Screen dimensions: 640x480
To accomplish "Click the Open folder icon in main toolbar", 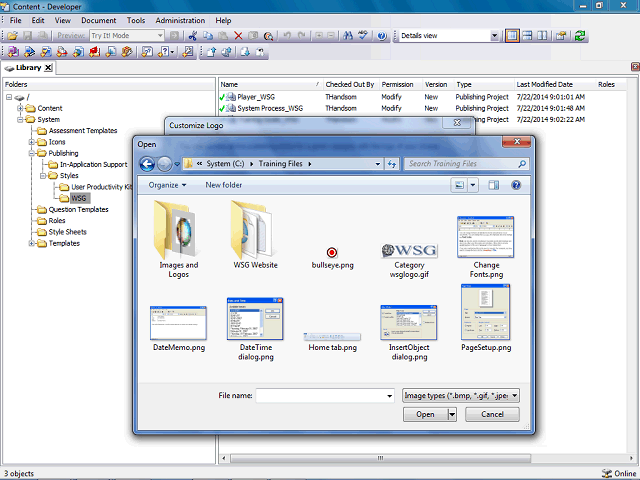I will tap(12, 36).
